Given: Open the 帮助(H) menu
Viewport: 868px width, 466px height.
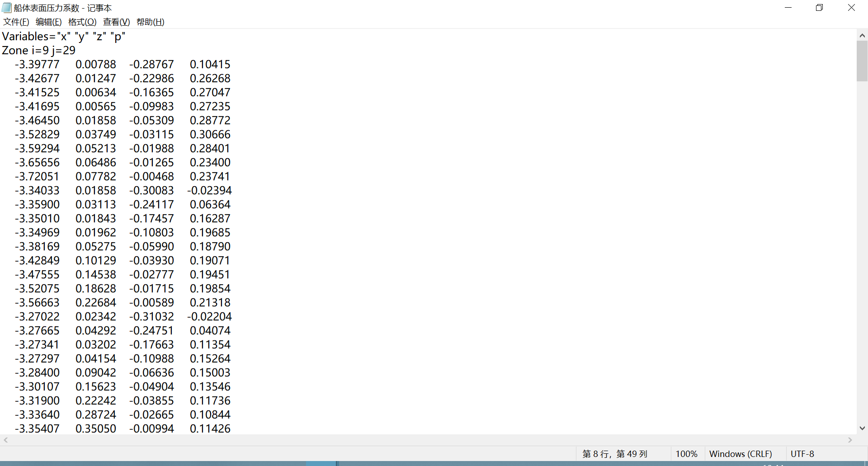Looking at the screenshot, I should pyautogui.click(x=151, y=22).
